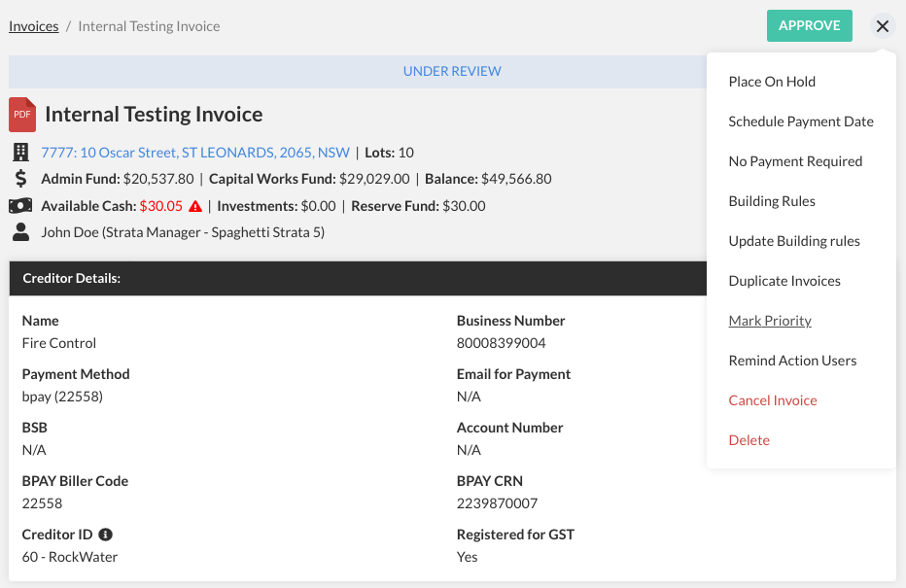
Task: Click Mark Priority menu item
Action: point(770,321)
